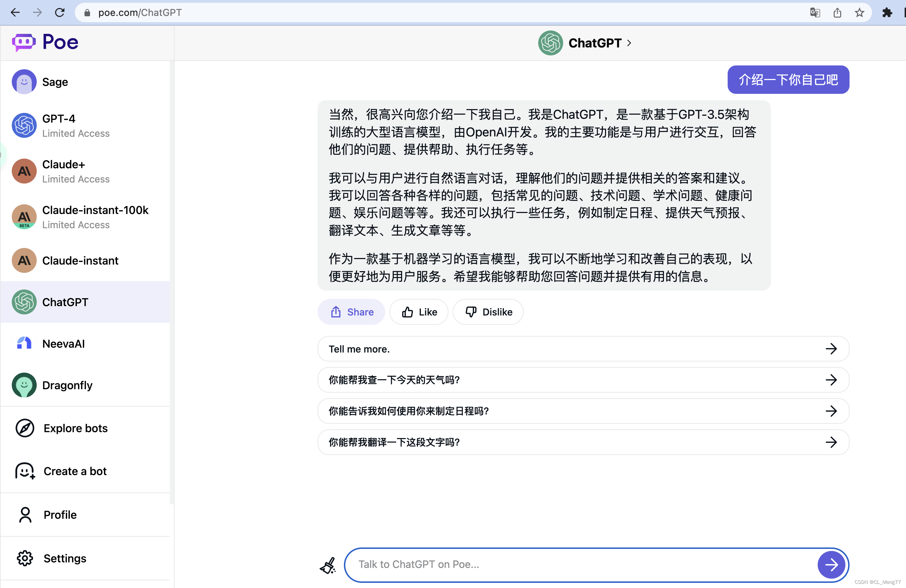Open the Claude-instant chat label

click(80, 260)
